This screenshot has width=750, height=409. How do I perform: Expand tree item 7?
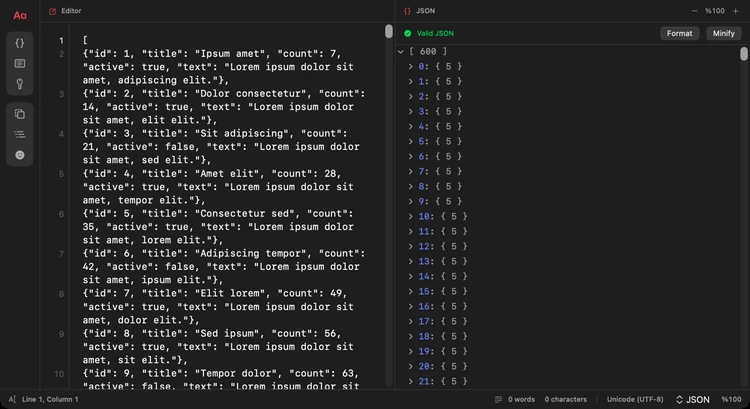click(x=410, y=171)
